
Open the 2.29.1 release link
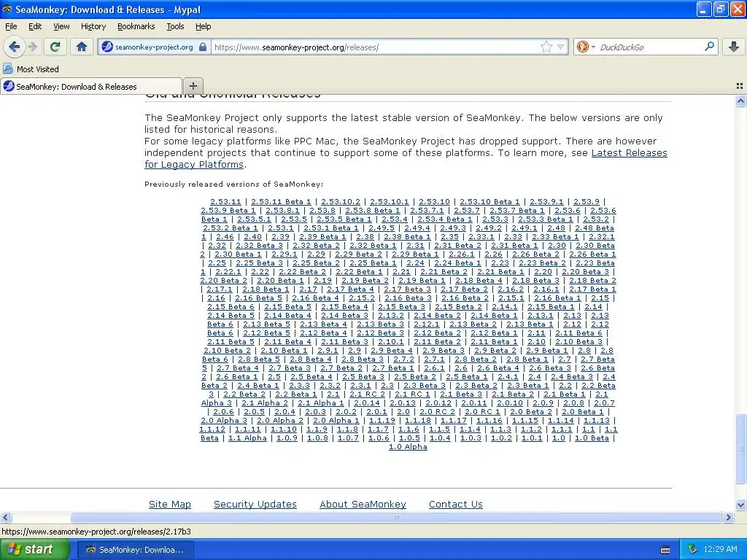pyautogui.click(x=284, y=254)
